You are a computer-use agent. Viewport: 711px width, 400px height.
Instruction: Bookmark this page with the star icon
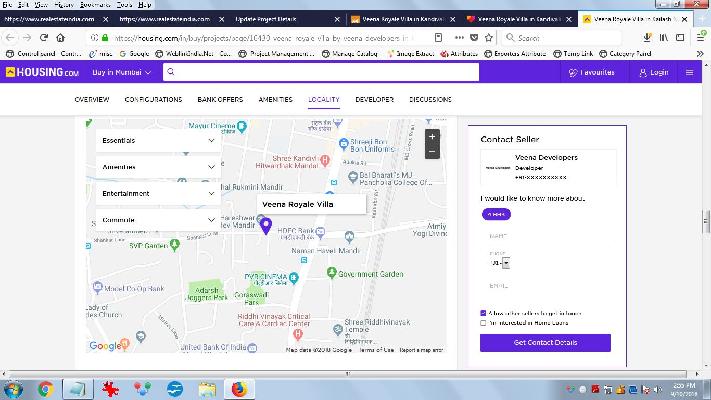488,38
